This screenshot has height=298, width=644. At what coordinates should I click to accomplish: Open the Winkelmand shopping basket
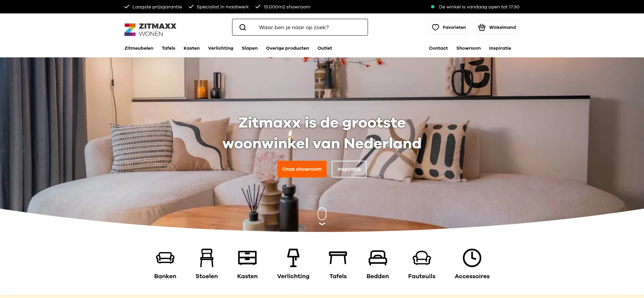[x=497, y=27]
